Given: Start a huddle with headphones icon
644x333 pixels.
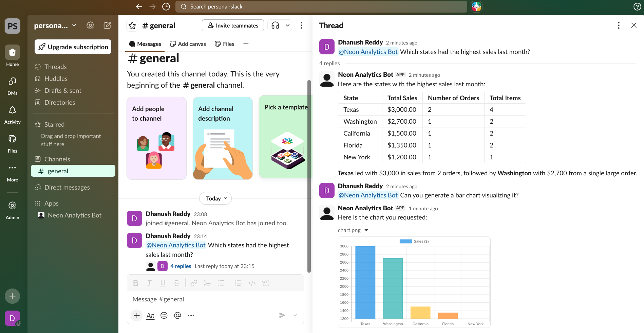Looking at the screenshot, I should [275, 25].
